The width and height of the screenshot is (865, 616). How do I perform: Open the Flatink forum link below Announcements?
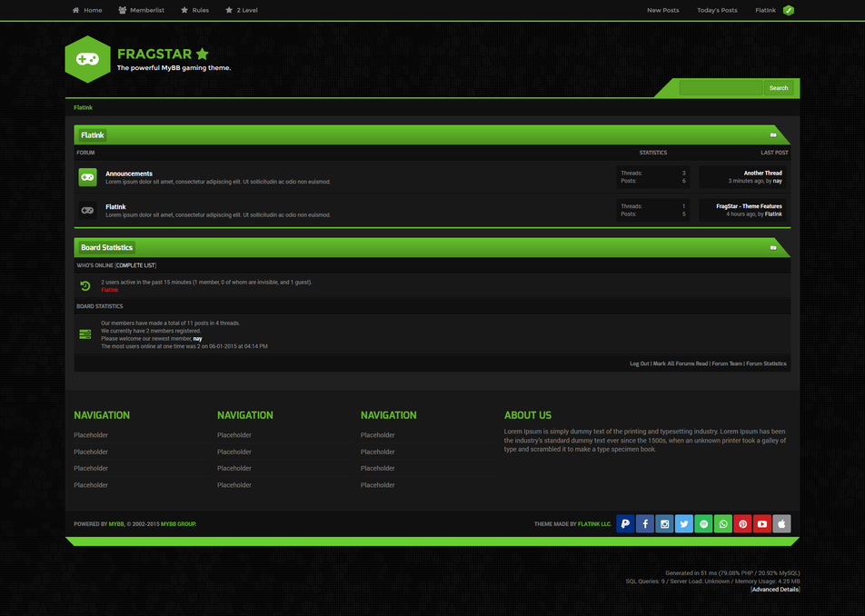116,207
